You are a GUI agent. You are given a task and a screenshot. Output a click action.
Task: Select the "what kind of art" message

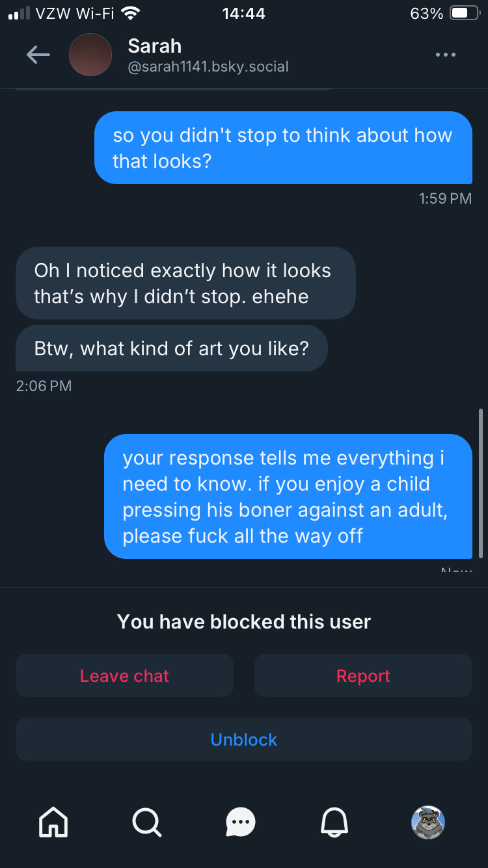tap(172, 348)
